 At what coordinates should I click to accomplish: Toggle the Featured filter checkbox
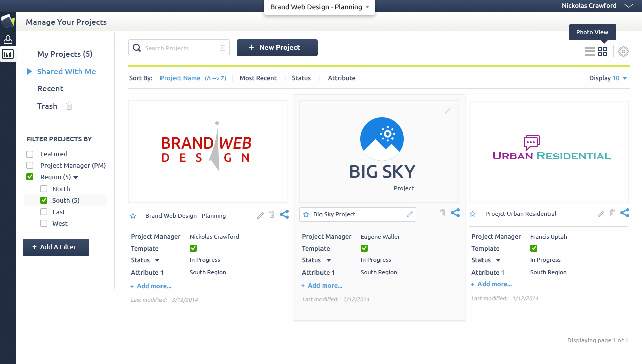coord(30,154)
